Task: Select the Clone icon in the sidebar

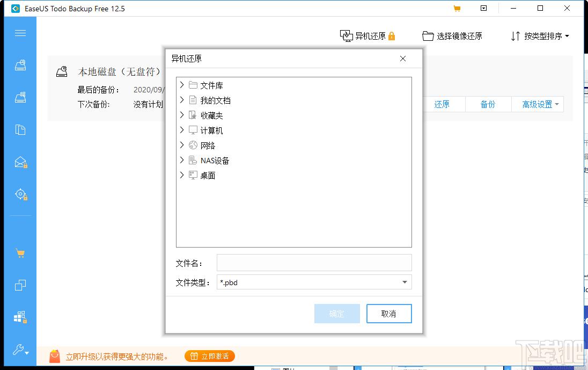Action: [20, 286]
